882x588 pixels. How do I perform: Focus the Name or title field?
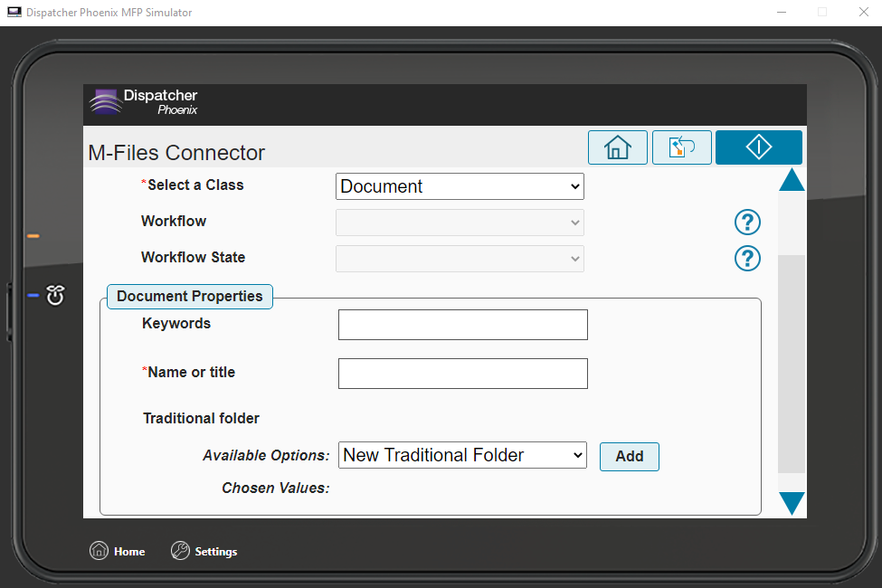[463, 374]
